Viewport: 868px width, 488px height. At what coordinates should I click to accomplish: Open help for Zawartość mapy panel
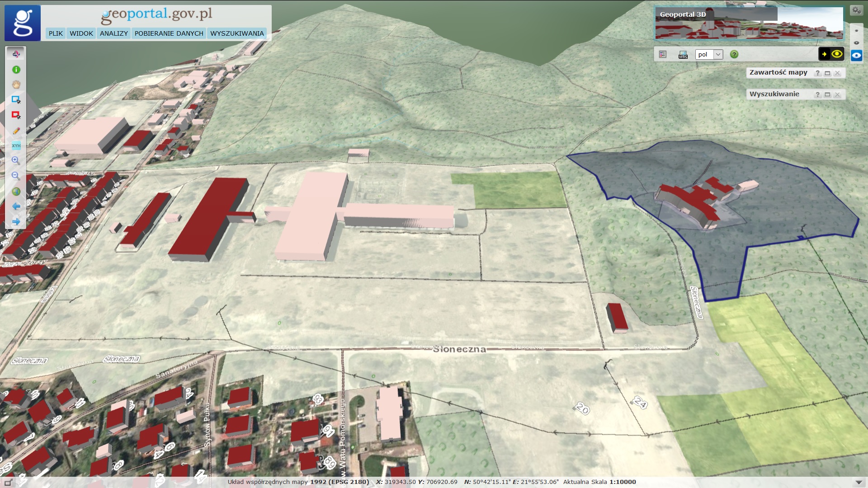pyautogui.click(x=817, y=73)
